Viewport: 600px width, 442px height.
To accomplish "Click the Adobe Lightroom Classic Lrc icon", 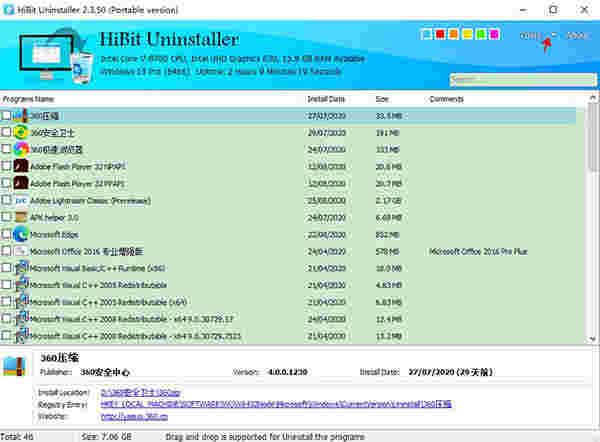I will pyautogui.click(x=21, y=200).
